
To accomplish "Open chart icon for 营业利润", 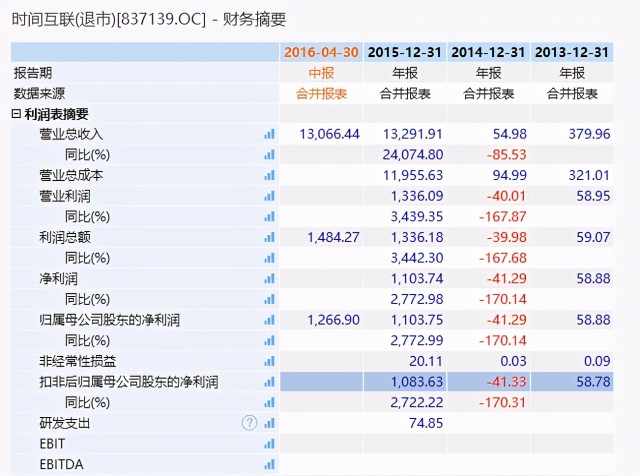I will 269,196.
